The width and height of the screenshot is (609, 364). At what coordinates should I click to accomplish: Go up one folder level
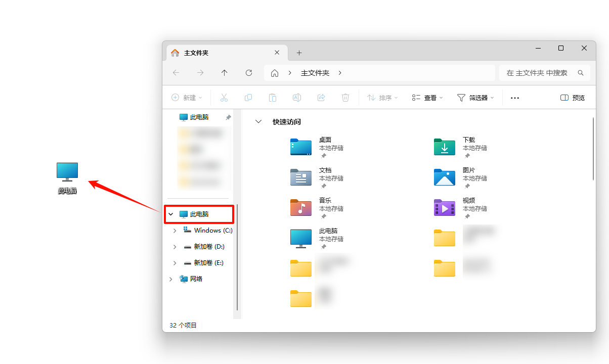(225, 73)
